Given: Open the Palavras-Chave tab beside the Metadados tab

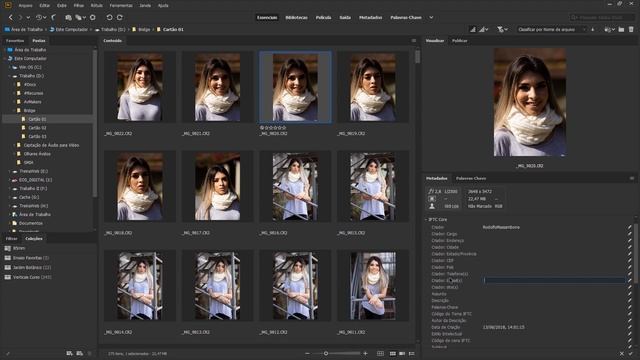Looking at the screenshot, I should point(471,178).
